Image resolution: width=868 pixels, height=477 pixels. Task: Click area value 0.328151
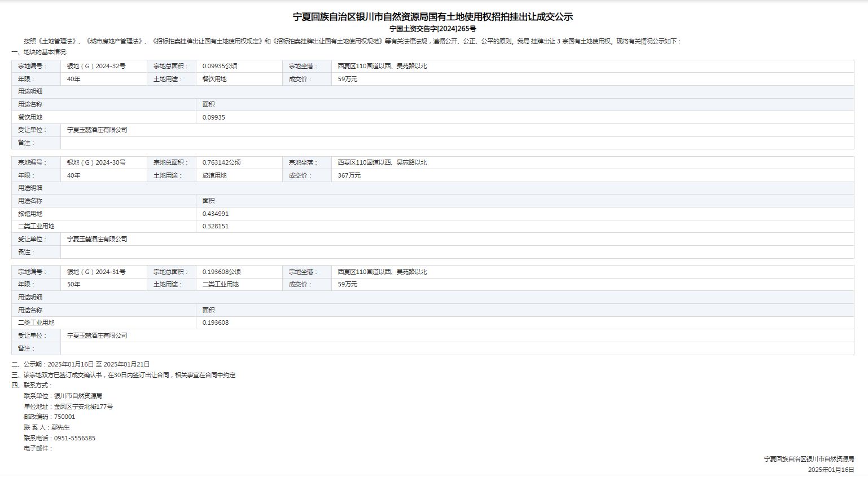click(216, 226)
